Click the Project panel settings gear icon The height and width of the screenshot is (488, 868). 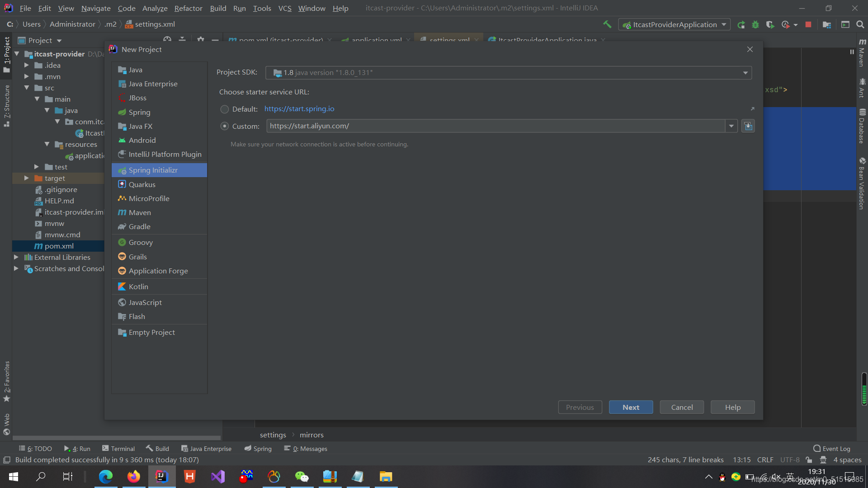201,40
